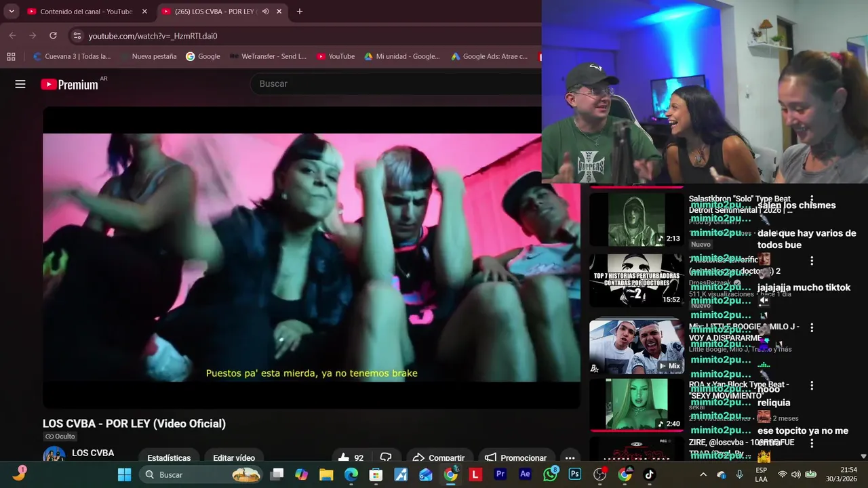868x488 pixels.
Task: Open the LOS CVBA channel name link
Action: [93, 453]
